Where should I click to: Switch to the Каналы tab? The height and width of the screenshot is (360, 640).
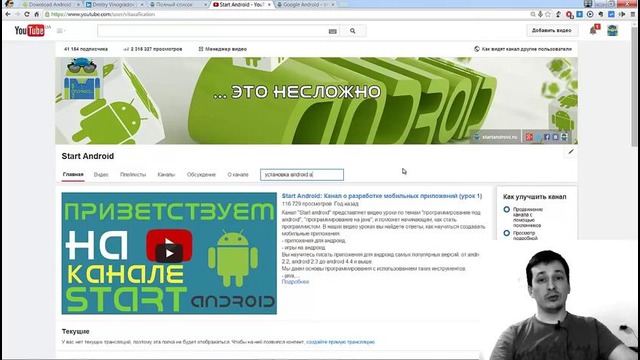tap(166, 175)
